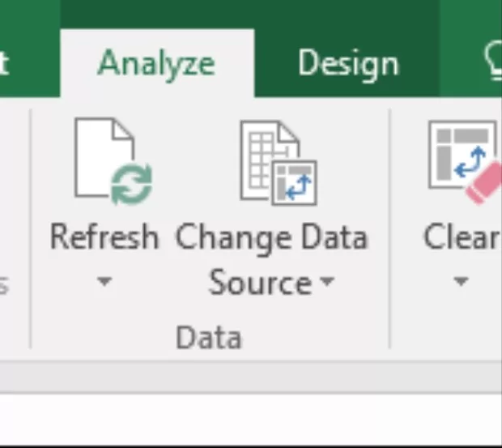Viewport: 502px width, 448px height.
Task: Click the green title bar above Design
Action: 347,15
